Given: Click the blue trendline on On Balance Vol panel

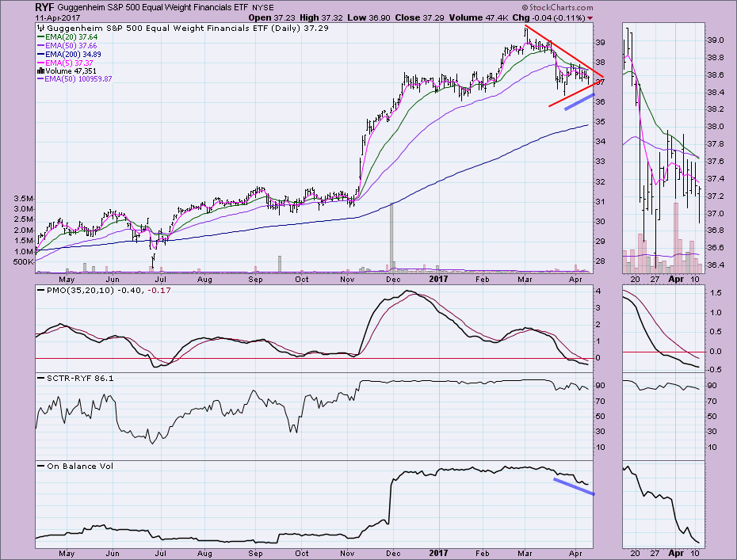Looking at the screenshot, I should click(573, 486).
